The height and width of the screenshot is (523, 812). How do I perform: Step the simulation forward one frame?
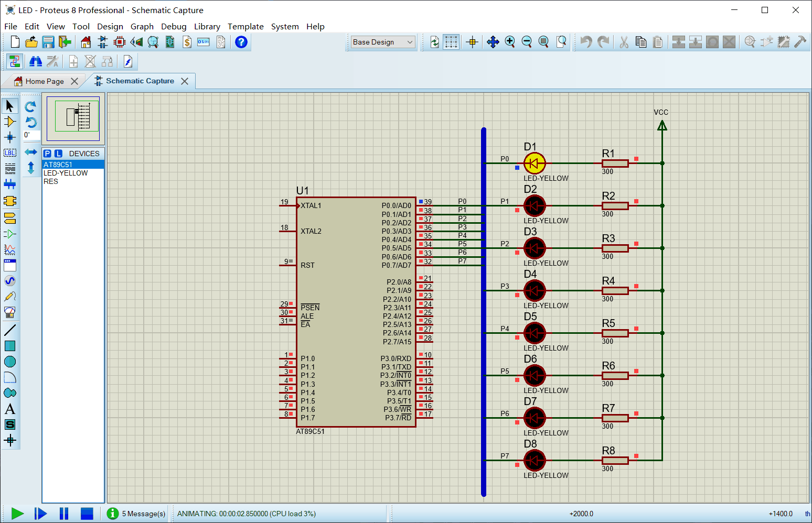click(40, 514)
